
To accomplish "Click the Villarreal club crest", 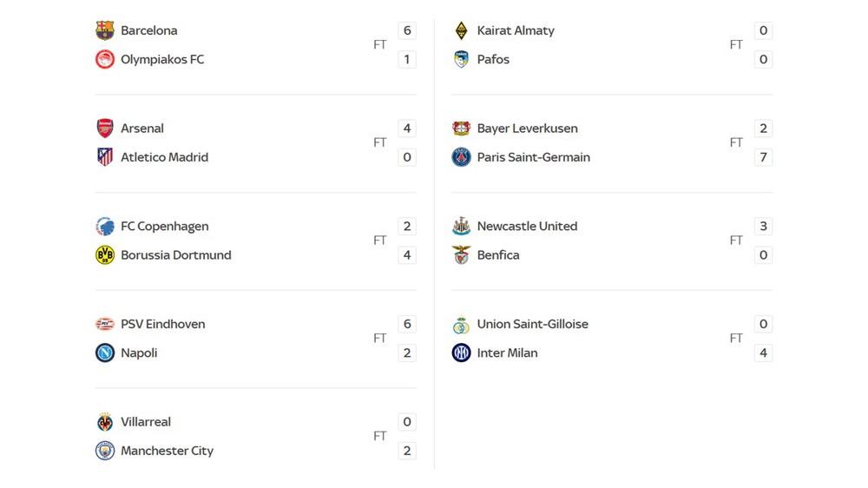I will pyautogui.click(x=105, y=422).
